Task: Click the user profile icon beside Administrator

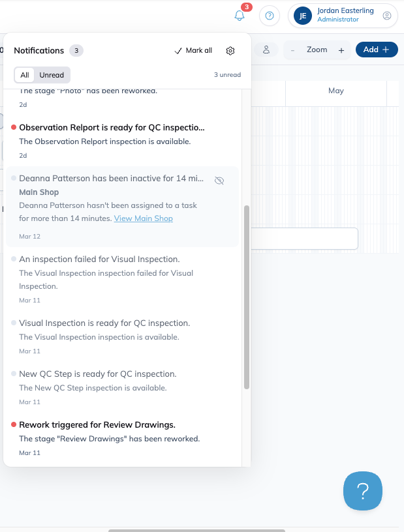Action: [386, 16]
